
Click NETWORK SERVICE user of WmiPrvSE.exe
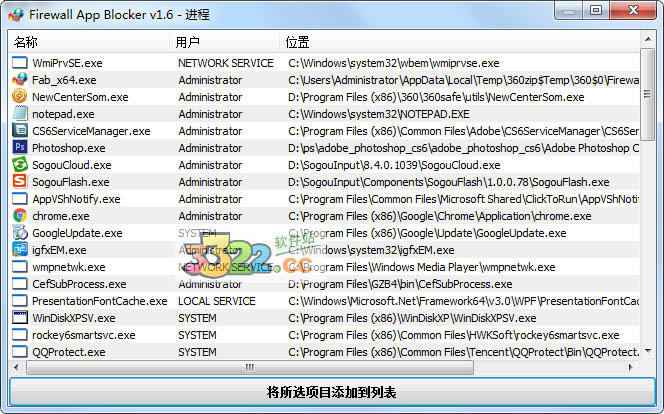(226, 63)
